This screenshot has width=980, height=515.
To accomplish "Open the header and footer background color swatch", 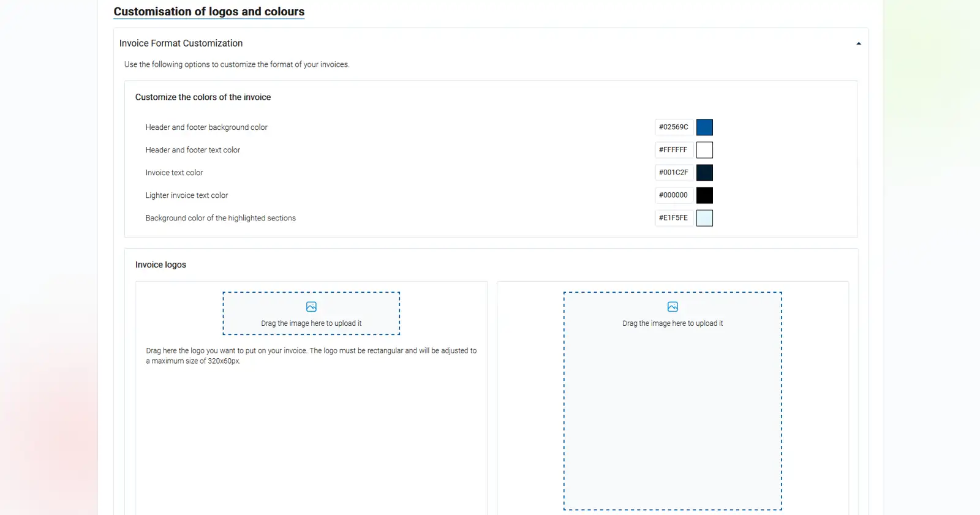I will pyautogui.click(x=704, y=127).
